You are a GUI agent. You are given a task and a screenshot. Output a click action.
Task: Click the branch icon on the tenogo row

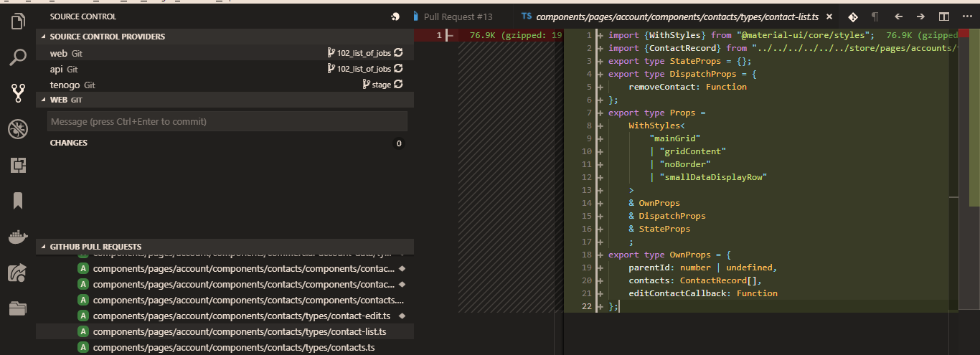click(x=367, y=85)
